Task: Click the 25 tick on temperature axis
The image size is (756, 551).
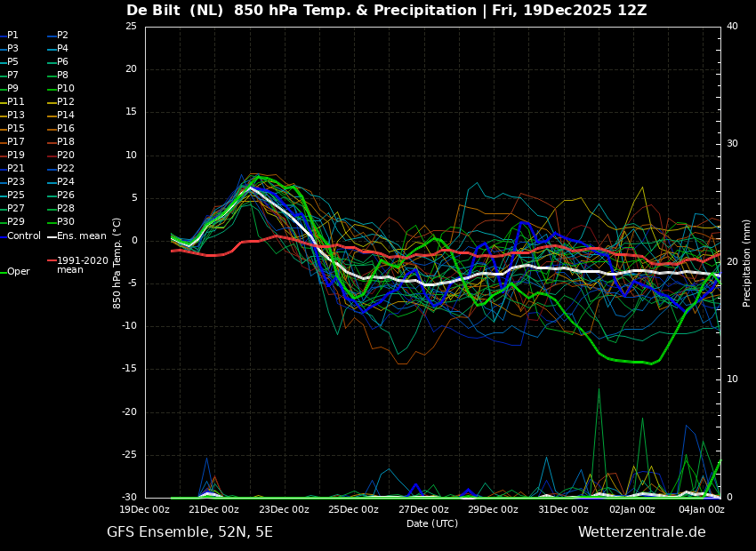Action: pos(131,26)
